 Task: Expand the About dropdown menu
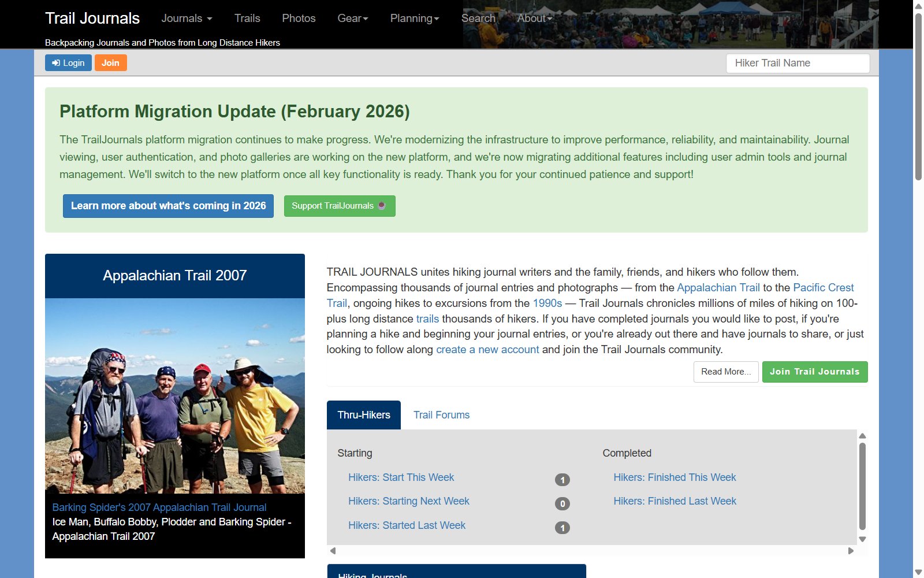pos(535,18)
